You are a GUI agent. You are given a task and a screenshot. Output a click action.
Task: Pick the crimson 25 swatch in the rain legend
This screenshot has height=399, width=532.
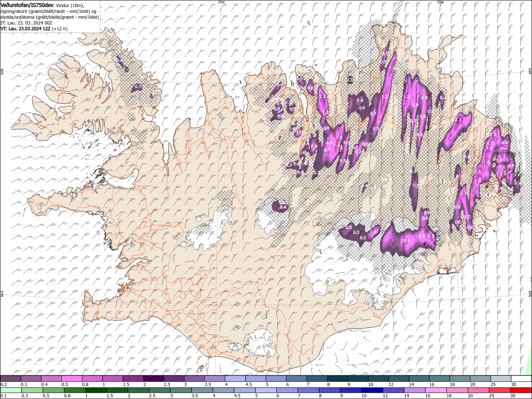tap(499, 390)
